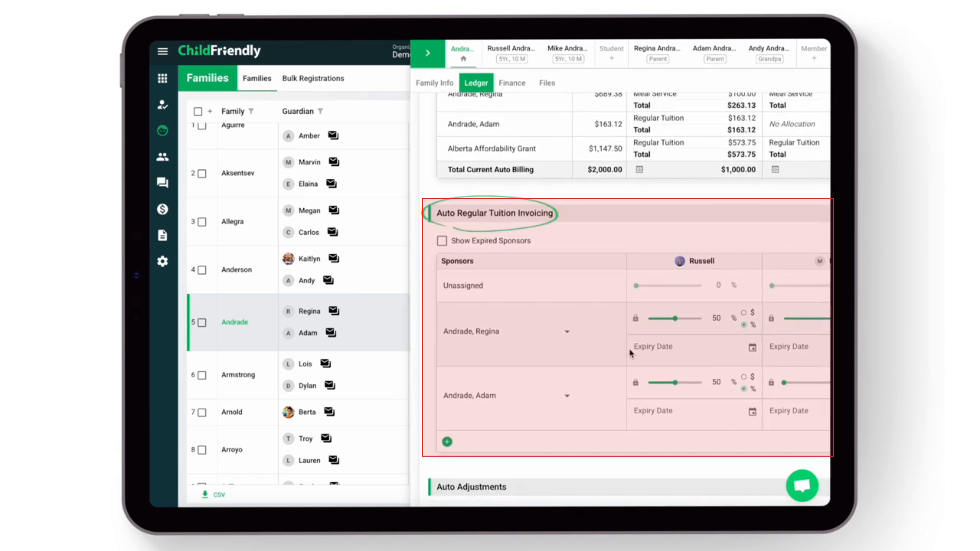Open the dollar billing icon in sidebar
This screenshot has height=551, width=980.
pyautogui.click(x=162, y=209)
